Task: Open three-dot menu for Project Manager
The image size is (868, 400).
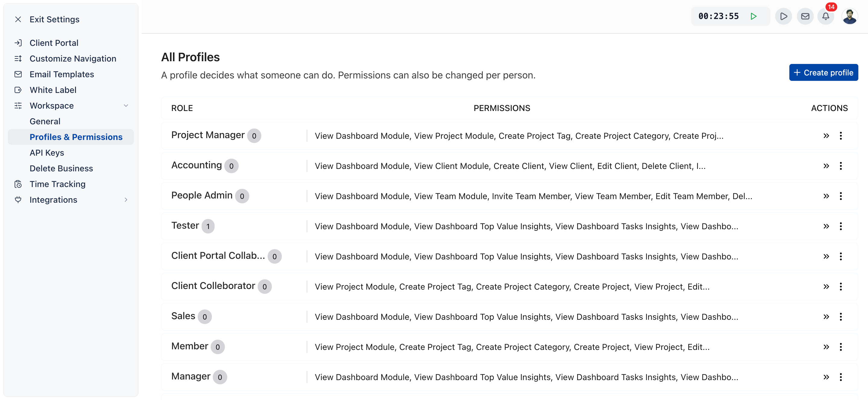Action: pyautogui.click(x=840, y=135)
